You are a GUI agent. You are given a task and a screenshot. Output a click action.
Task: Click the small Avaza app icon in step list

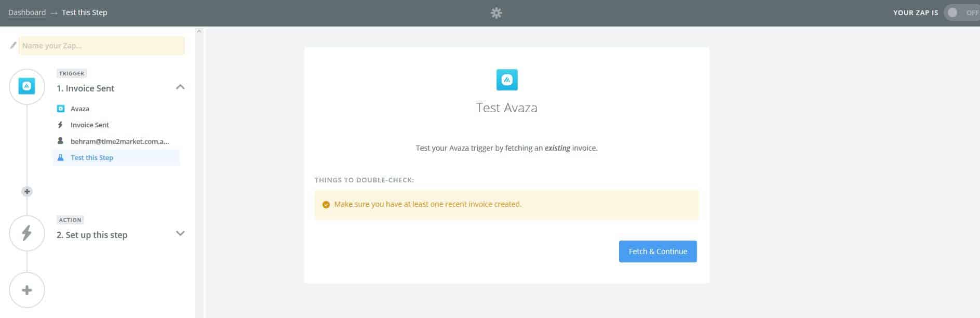[x=60, y=109]
